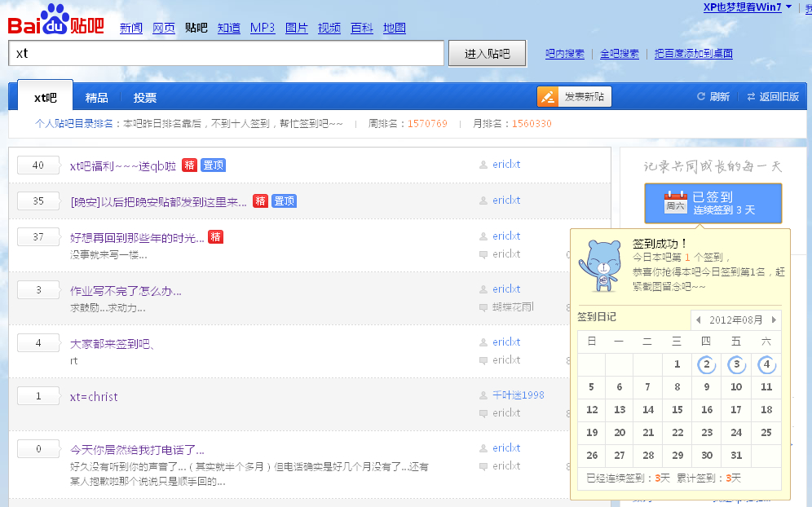Click the pencil icon on 发表新贴

pyautogui.click(x=548, y=97)
